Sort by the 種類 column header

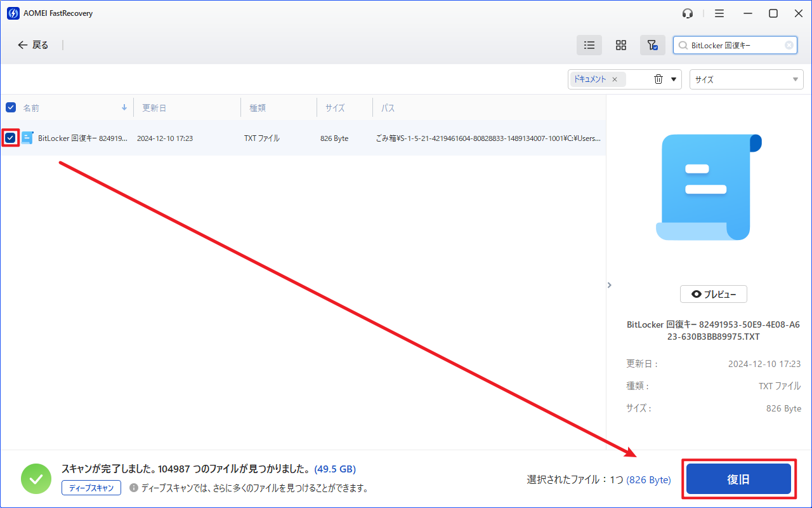tap(258, 108)
